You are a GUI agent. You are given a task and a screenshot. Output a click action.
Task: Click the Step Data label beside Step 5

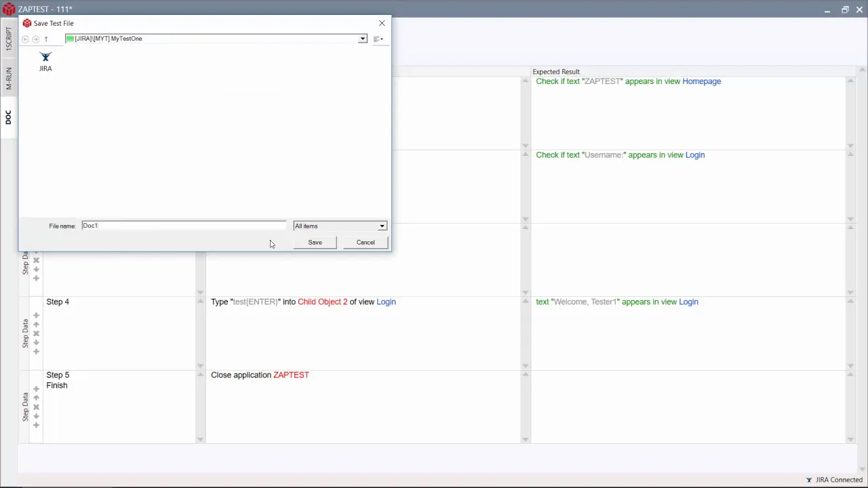26,407
